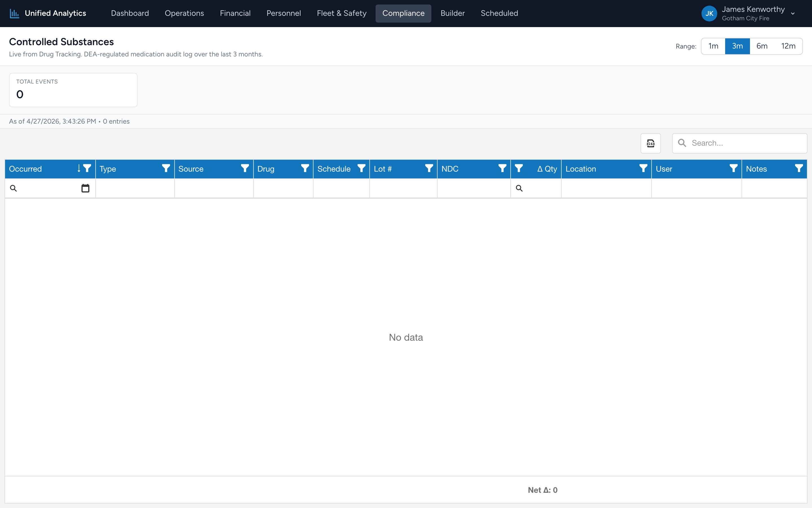Click the No data message
Screen dimensions: 812x508
click(406, 337)
